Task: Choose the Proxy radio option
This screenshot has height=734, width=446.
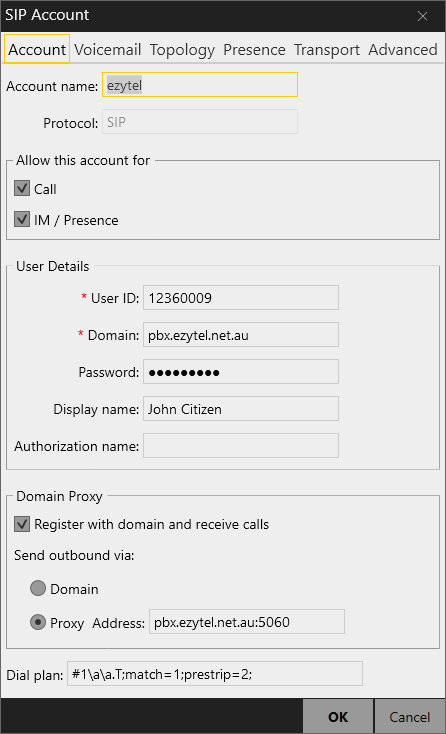Action: click(38, 622)
